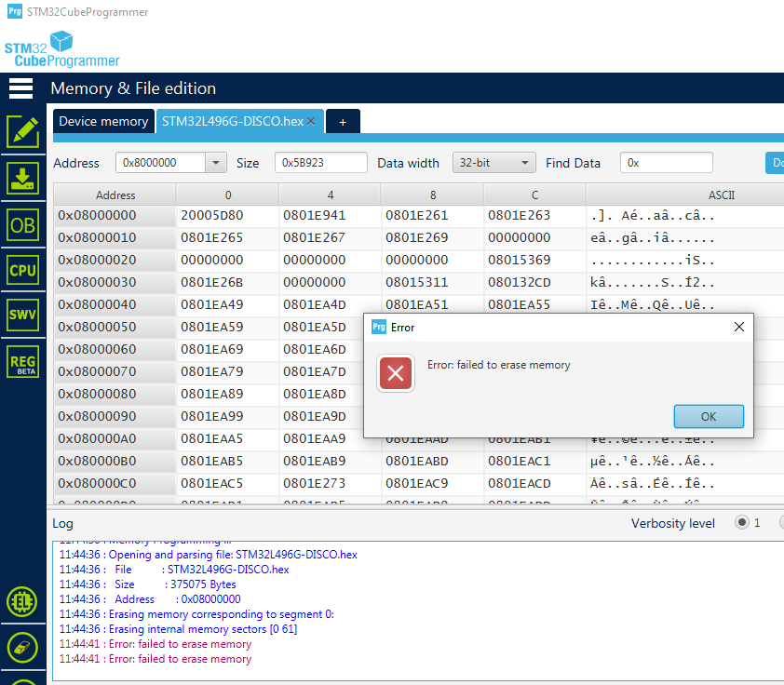Image resolution: width=784 pixels, height=685 pixels.
Task: Click the Find Data input field
Action: point(667,162)
